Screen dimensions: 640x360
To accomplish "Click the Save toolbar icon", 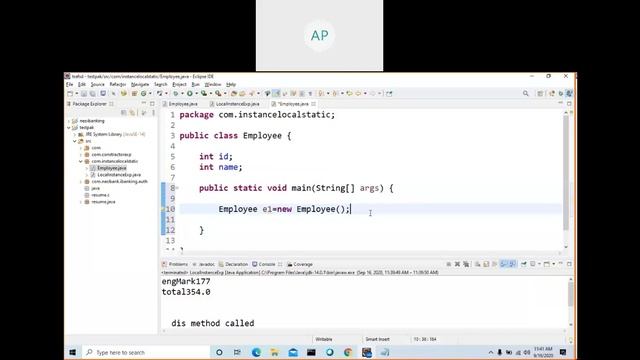I will (84, 93).
